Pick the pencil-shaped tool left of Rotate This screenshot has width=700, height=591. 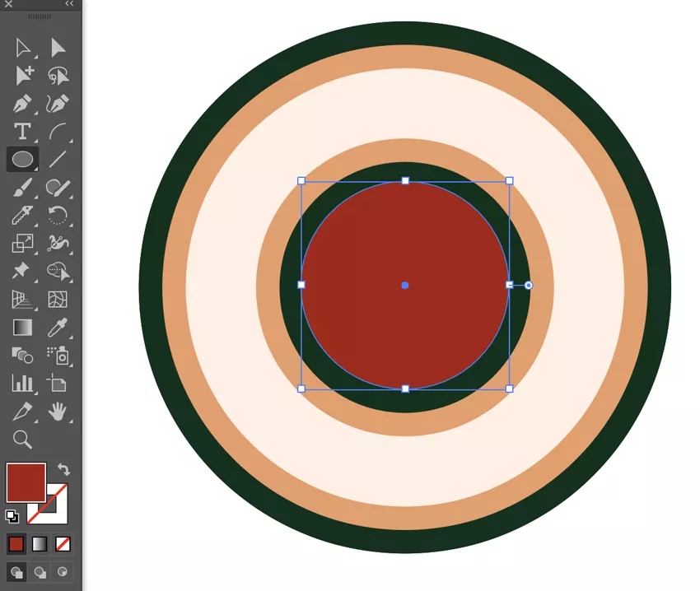pyautogui.click(x=22, y=215)
